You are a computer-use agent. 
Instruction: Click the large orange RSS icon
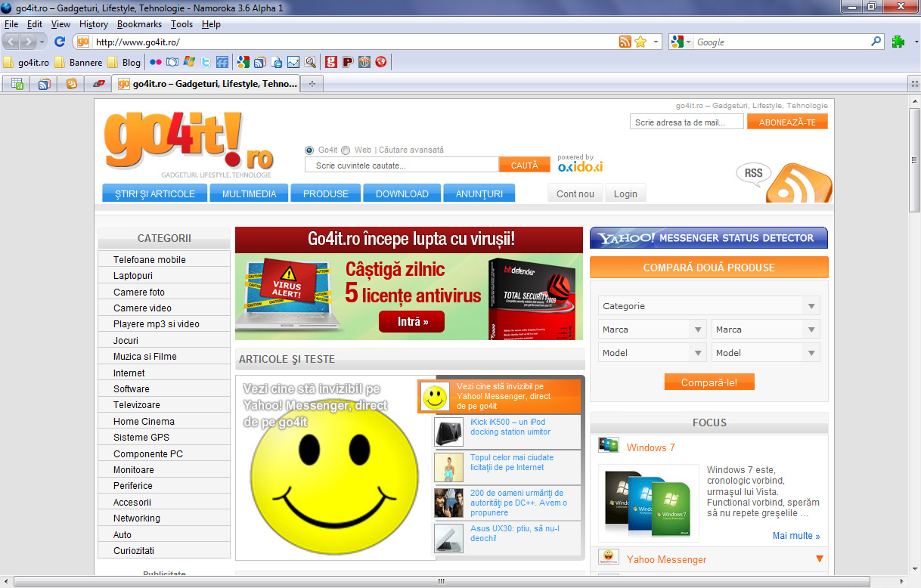[798, 183]
